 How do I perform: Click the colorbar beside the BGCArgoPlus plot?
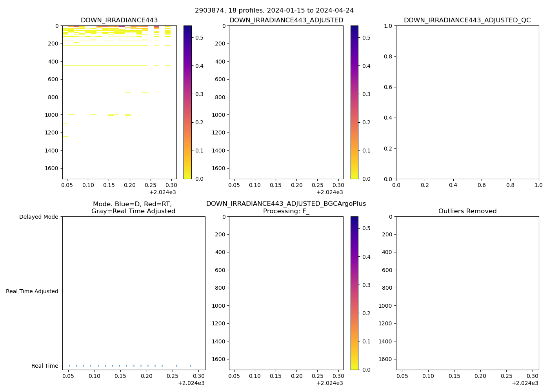pos(354,293)
